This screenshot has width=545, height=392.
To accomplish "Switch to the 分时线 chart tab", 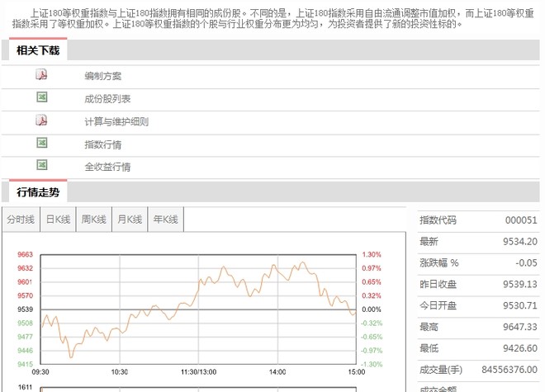I will [x=21, y=220].
